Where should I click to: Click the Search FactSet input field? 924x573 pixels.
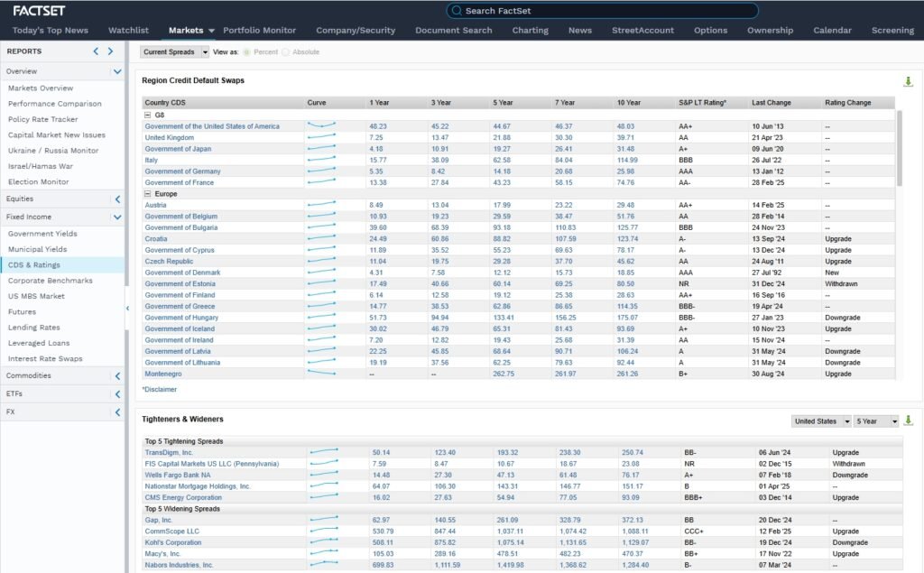pos(605,11)
